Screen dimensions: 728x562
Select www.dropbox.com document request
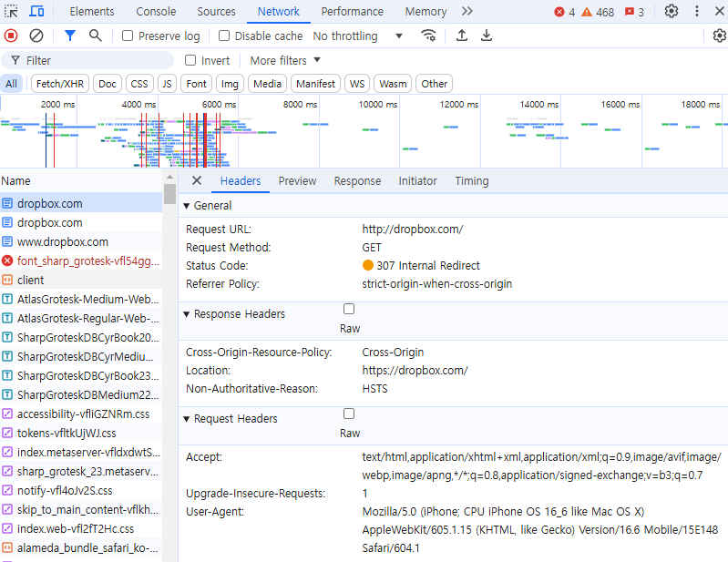point(81,241)
